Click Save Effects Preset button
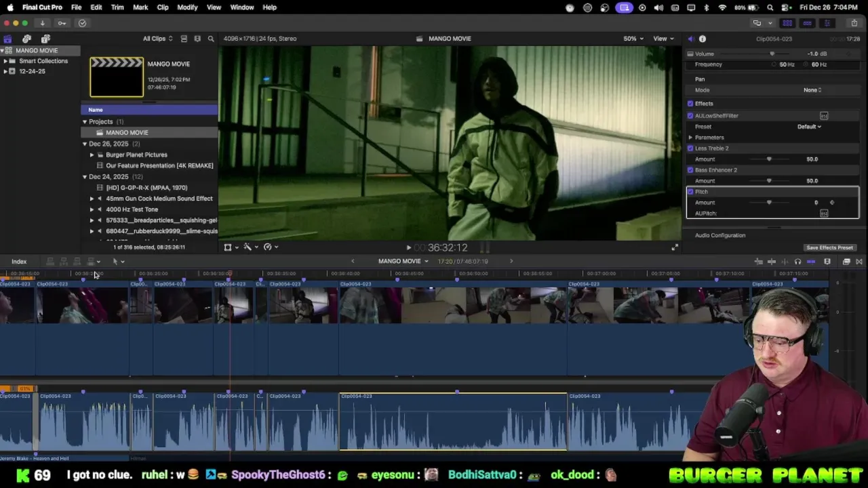The width and height of the screenshot is (868, 488). click(829, 248)
